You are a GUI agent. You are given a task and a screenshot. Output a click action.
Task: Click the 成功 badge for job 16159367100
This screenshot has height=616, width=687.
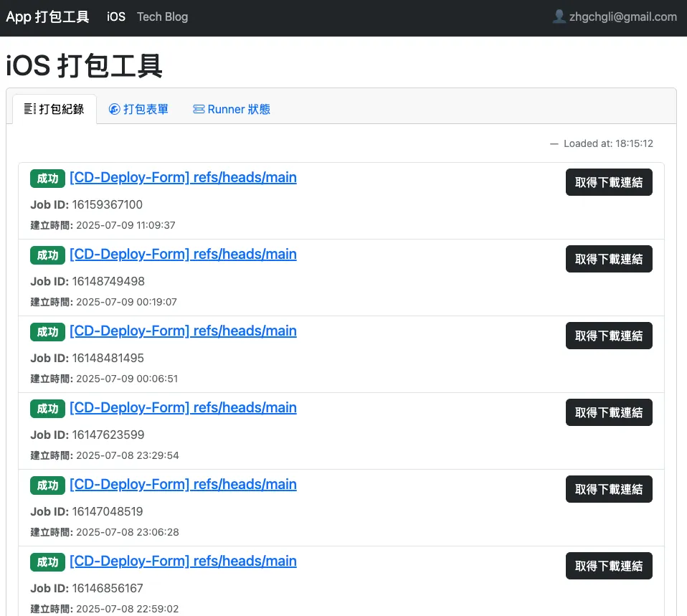tap(47, 179)
